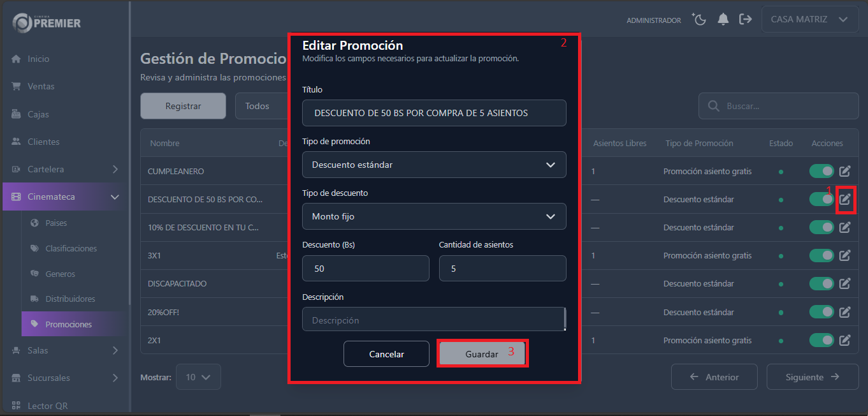Click the dark mode moon icon
Viewport: 868px width, 416px height.
[699, 19]
